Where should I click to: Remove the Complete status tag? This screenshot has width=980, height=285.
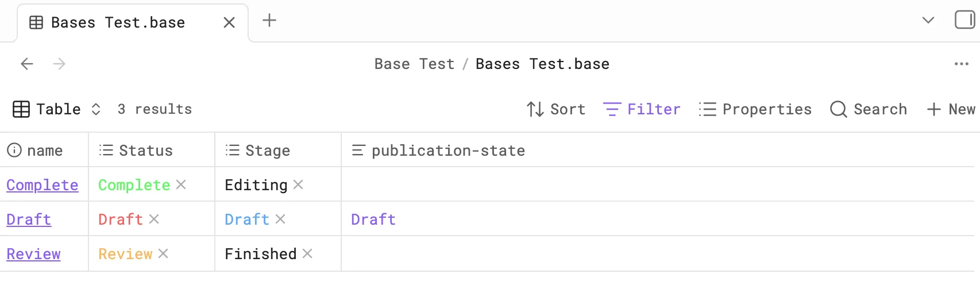point(181,184)
